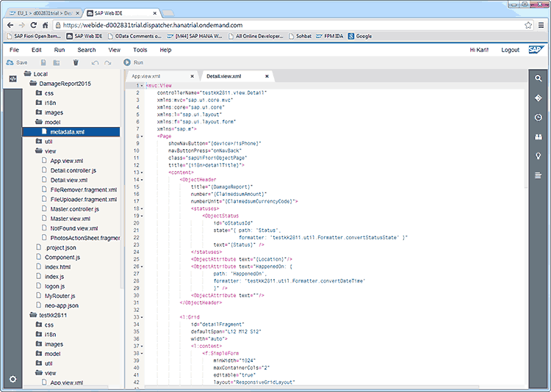Switch to the App.view.xml editor tab
Screen dimensions: 551x392
tap(146, 76)
